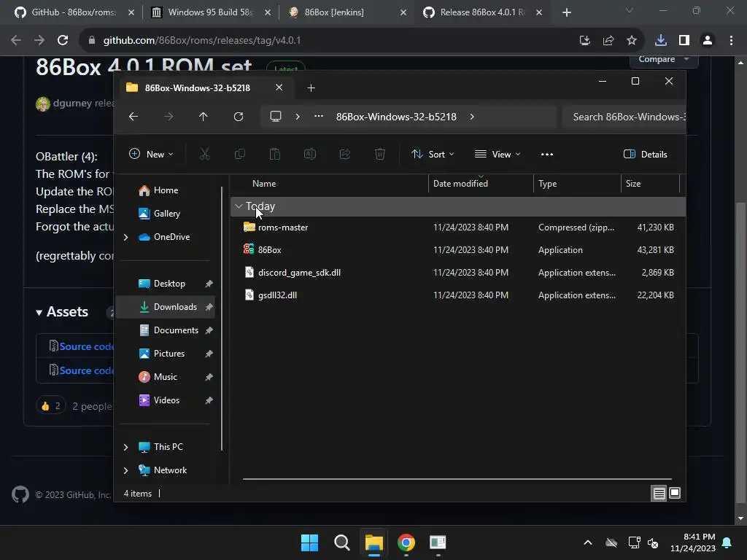Open taskbar Search
Screen dimensions: 747x560
tap(341, 542)
